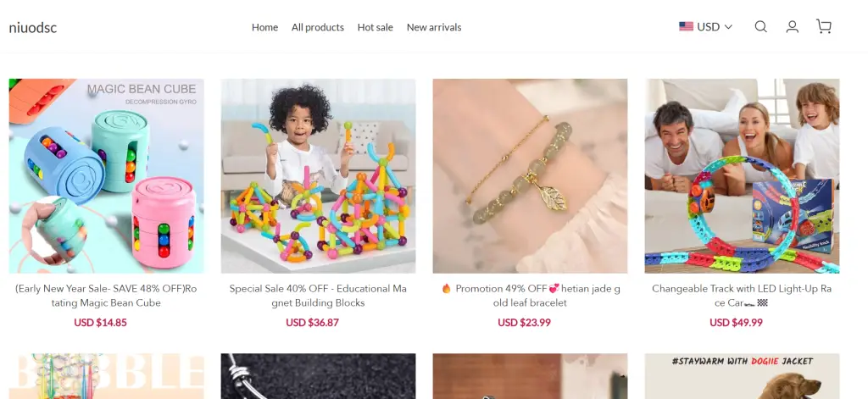The height and width of the screenshot is (399, 868).
Task: Open Changeable Track with LED Car title
Action: click(742, 296)
